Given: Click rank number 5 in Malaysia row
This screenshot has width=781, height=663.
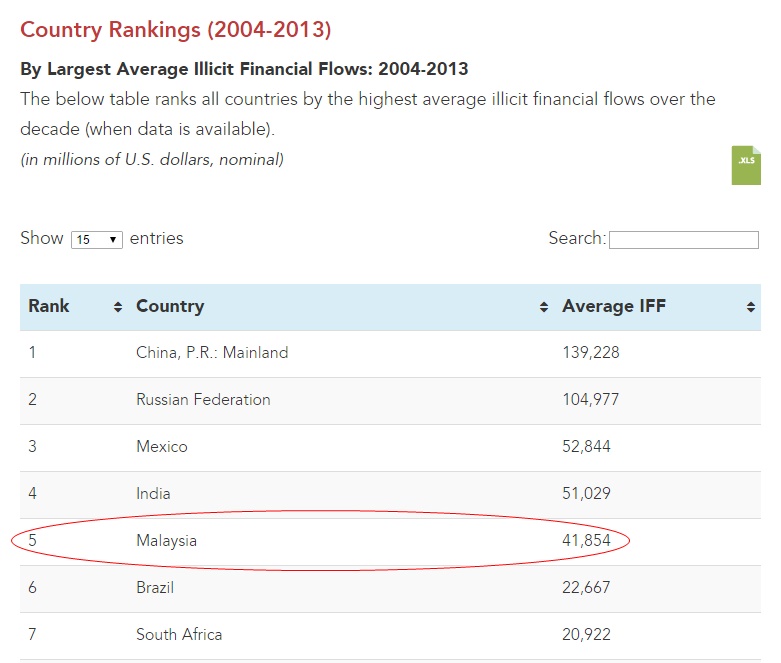Looking at the screenshot, I should click(32, 540).
